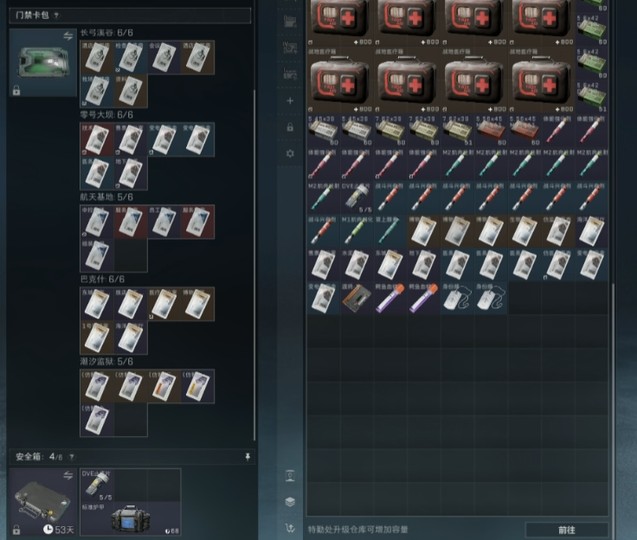Switch to the third stash tab in sidebar
Image resolution: width=637 pixels, height=540 pixels.
[x=290, y=73]
